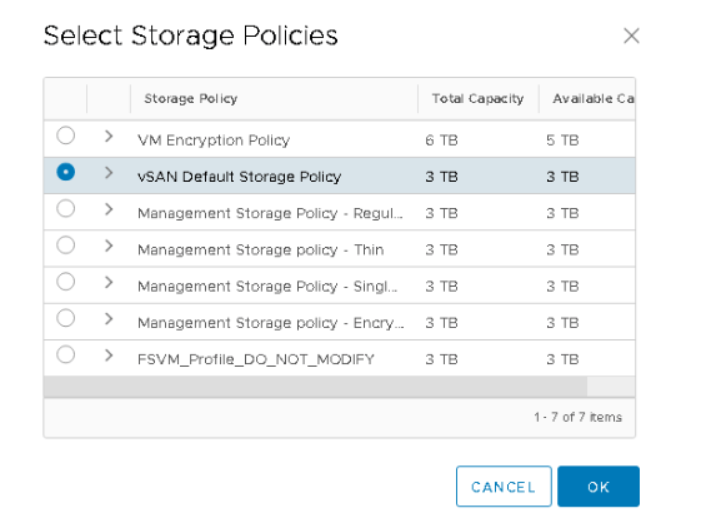The height and width of the screenshot is (531, 715).
Task: Pick Management Storage policy - Thin radio
Action: 65,245
